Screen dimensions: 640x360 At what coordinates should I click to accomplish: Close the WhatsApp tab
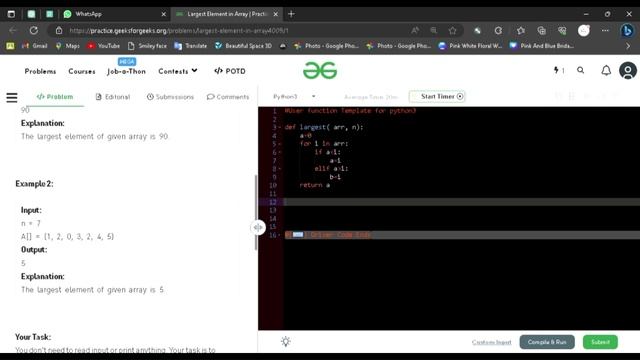pos(164,14)
